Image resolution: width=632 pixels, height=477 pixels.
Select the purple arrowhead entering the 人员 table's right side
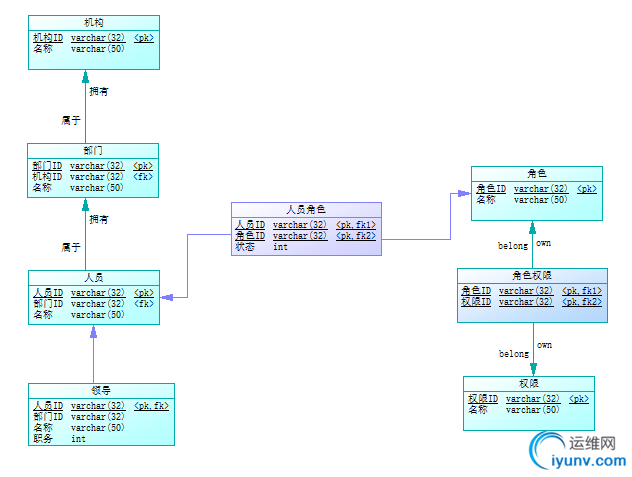tap(167, 298)
